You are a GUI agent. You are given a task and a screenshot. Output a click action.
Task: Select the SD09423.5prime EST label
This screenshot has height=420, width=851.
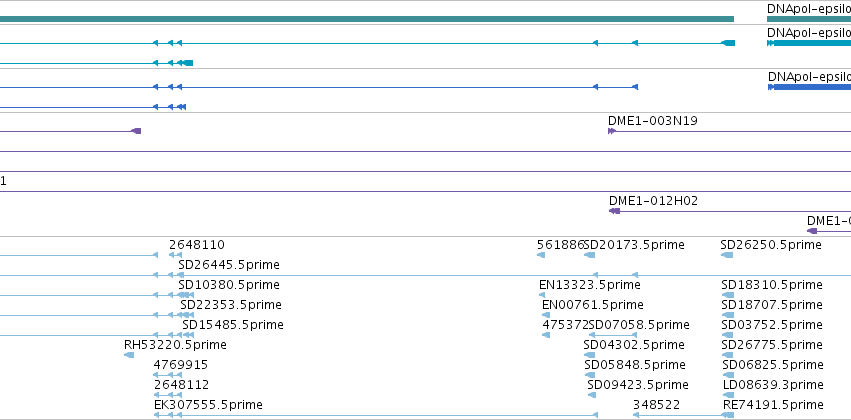point(638,385)
